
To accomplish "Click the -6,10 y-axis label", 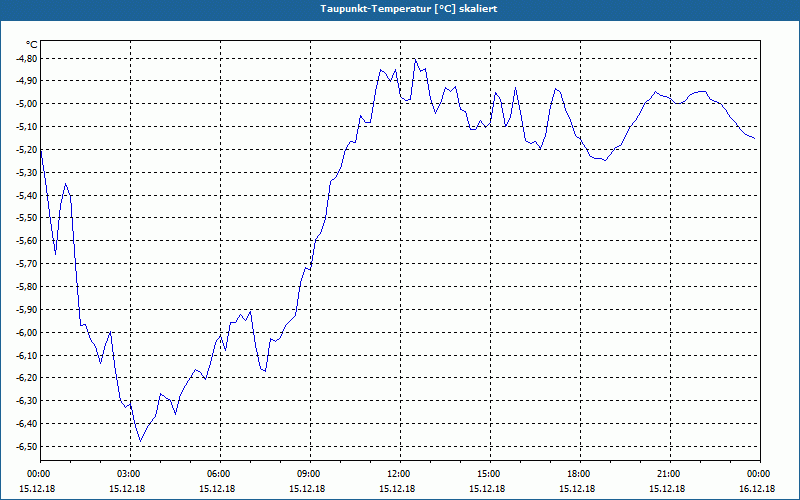I will [27, 356].
